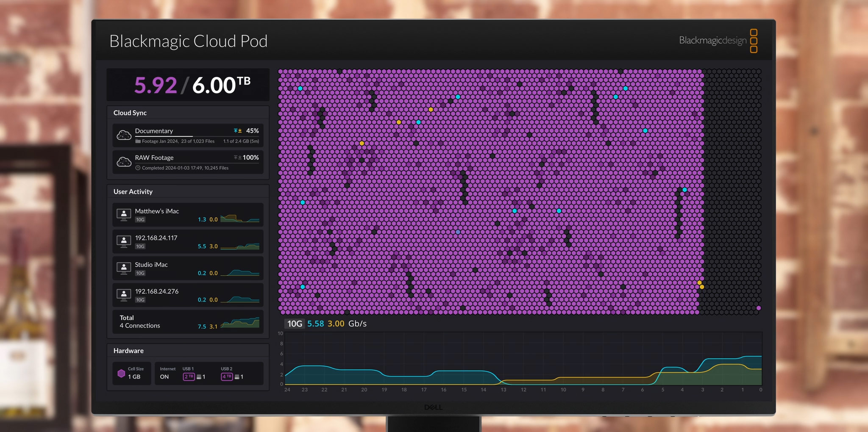868x432 pixels.
Task: Toggle the 10G network speed indicator
Action: click(294, 324)
